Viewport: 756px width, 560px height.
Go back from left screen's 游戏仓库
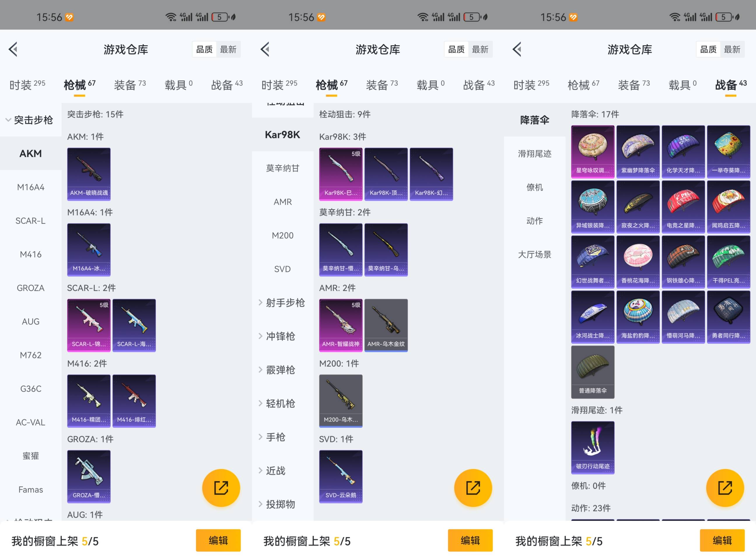click(x=13, y=50)
